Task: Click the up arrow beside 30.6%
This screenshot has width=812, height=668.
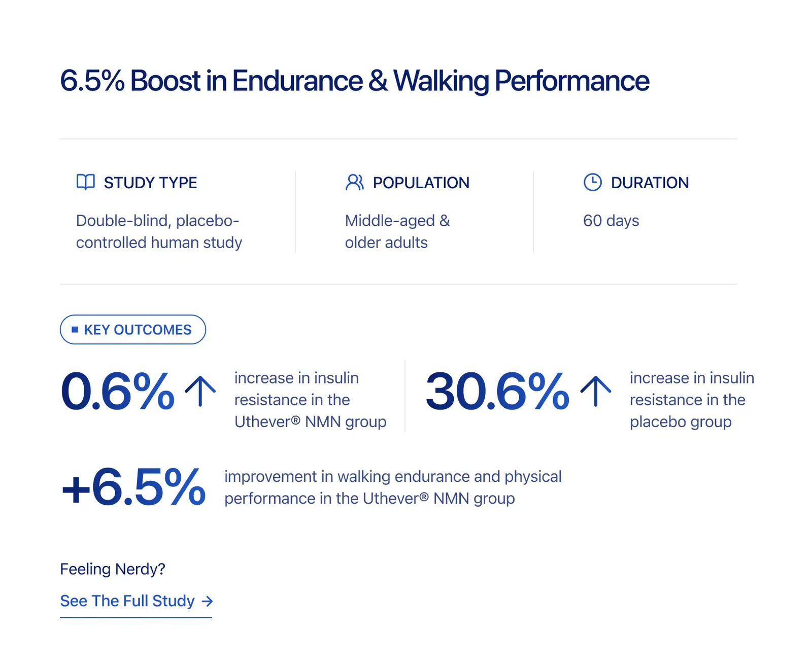Action: click(x=596, y=391)
